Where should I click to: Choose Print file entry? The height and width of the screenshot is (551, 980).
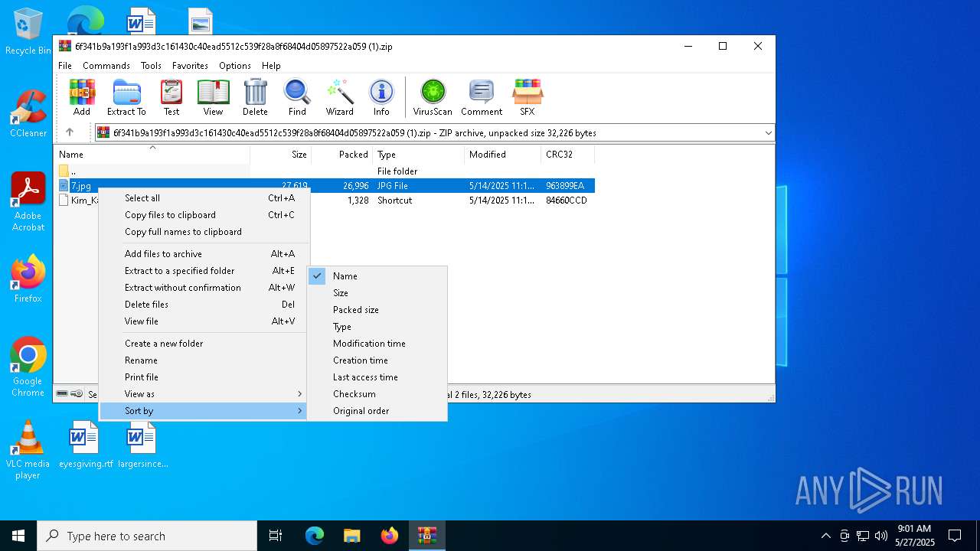click(x=203, y=377)
